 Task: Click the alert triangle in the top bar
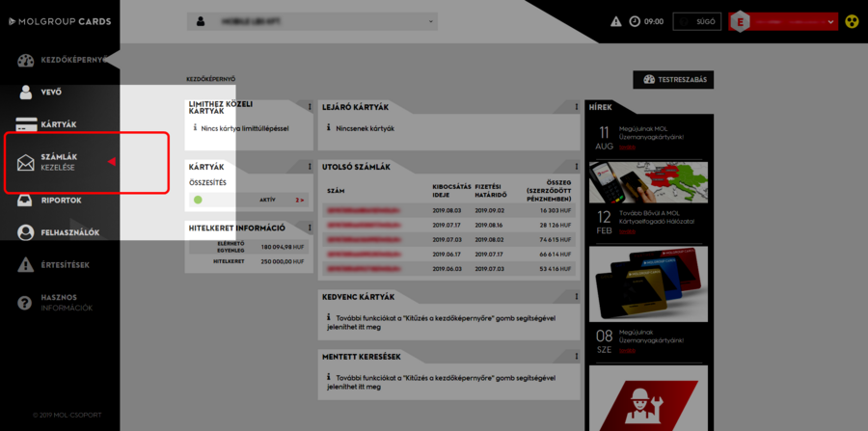point(616,21)
